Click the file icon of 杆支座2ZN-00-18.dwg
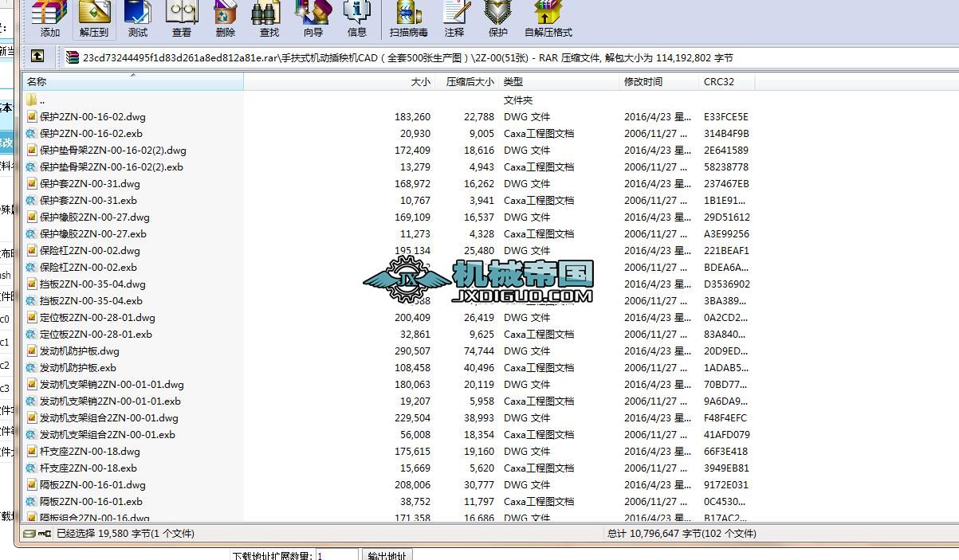The image size is (959, 560). point(32,451)
